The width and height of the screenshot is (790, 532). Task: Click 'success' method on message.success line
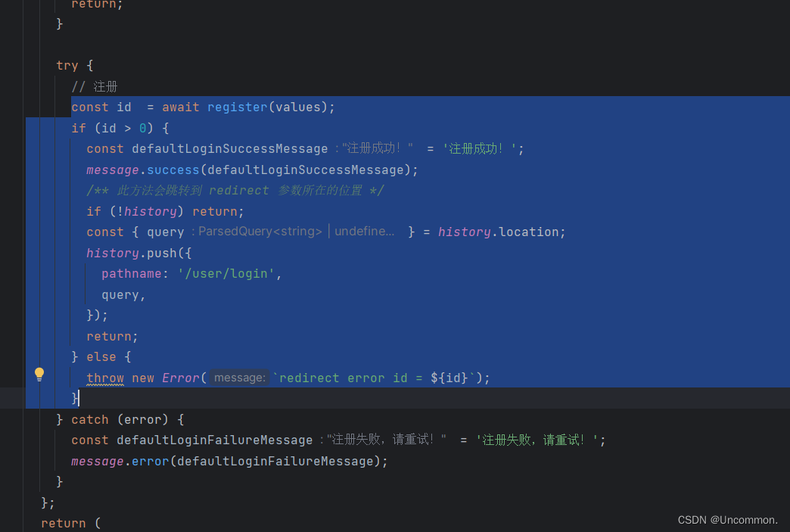click(x=173, y=170)
